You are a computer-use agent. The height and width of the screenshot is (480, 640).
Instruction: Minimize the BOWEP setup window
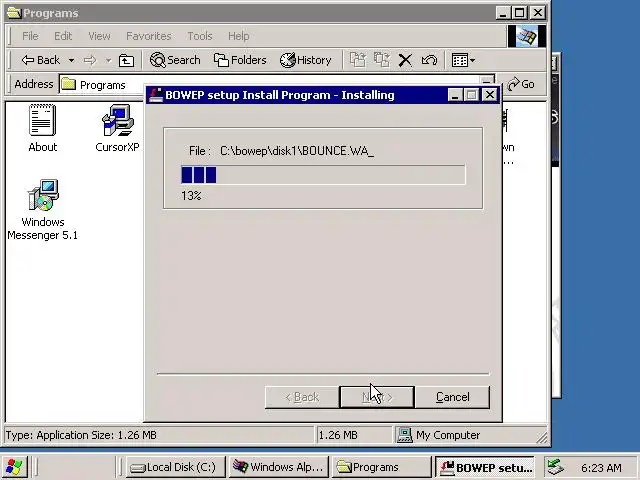point(455,95)
